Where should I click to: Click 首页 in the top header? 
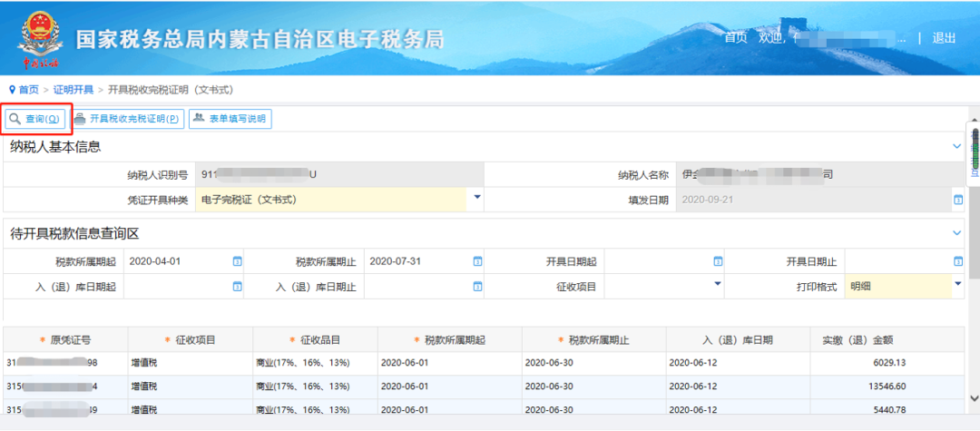click(736, 38)
